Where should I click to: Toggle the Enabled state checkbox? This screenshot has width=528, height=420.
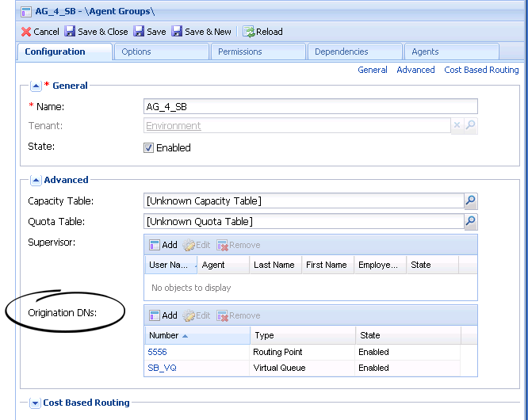pyautogui.click(x=148, y=147)
